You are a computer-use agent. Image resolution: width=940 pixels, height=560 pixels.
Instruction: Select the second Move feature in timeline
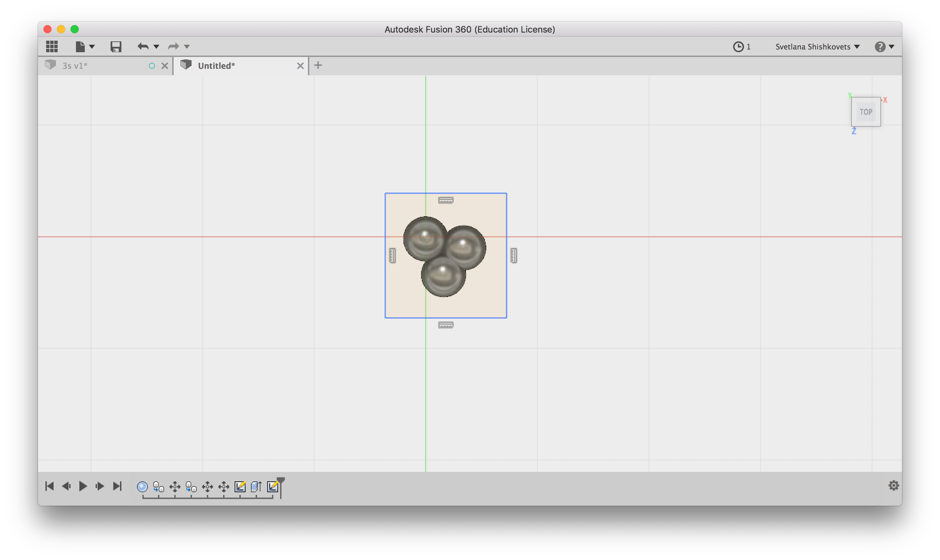tap(207, 487)
